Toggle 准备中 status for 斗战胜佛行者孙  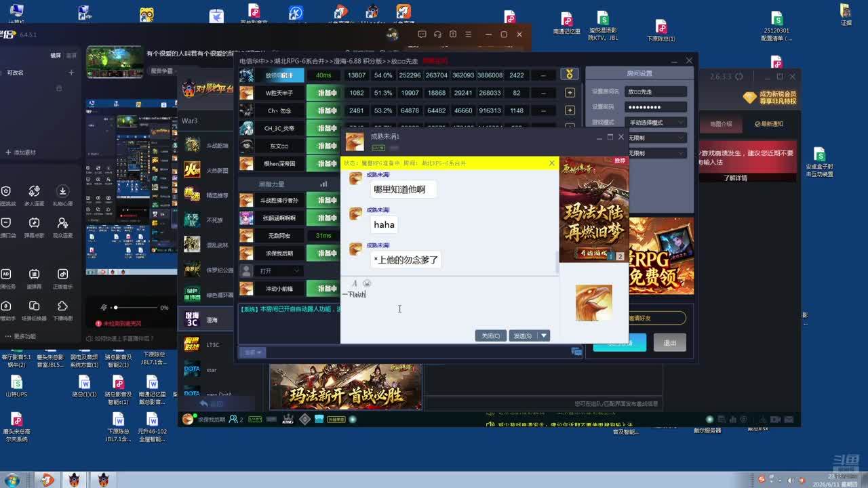[x=323, y=200]
